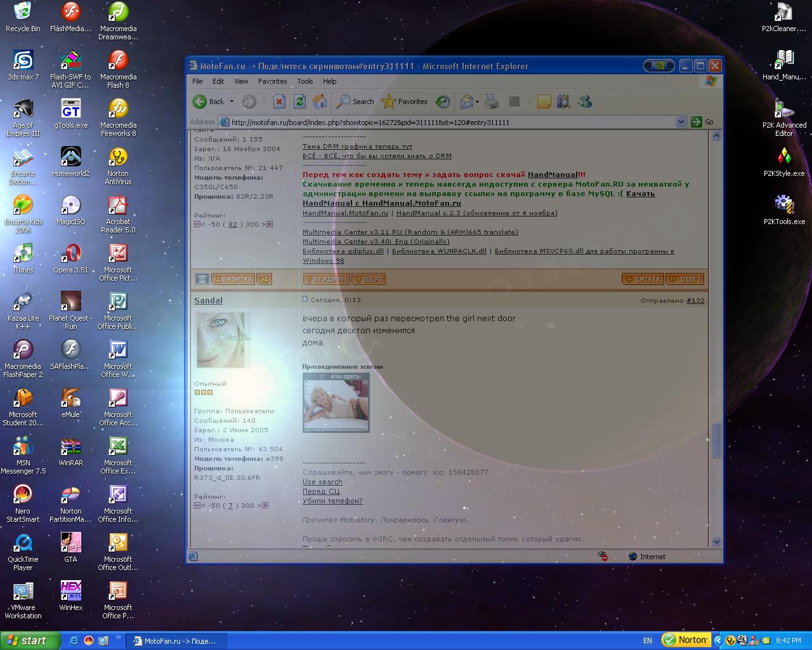This screenshot has width=812, height=650.
Task: Open the attached screenshot thumbnail
Action: click(x=336, y=402)
